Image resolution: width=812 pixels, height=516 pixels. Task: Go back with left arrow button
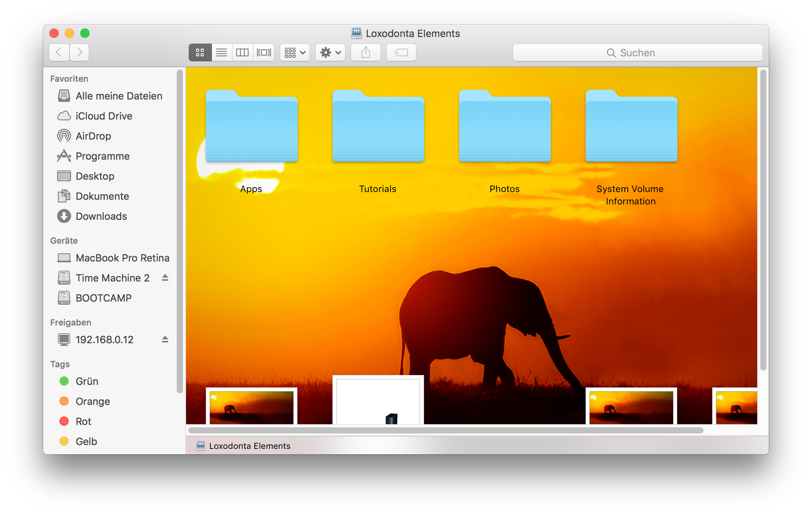(x=59, y=52)
